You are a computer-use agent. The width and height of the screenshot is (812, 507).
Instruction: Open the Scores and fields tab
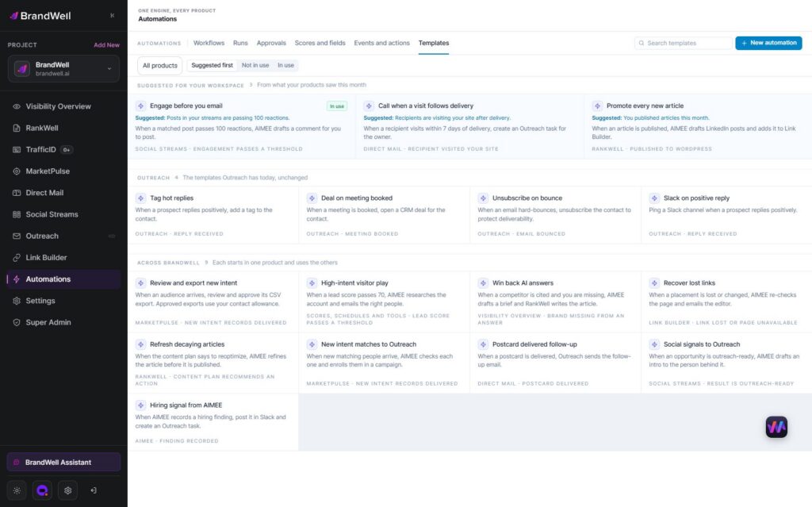[320, 43]
